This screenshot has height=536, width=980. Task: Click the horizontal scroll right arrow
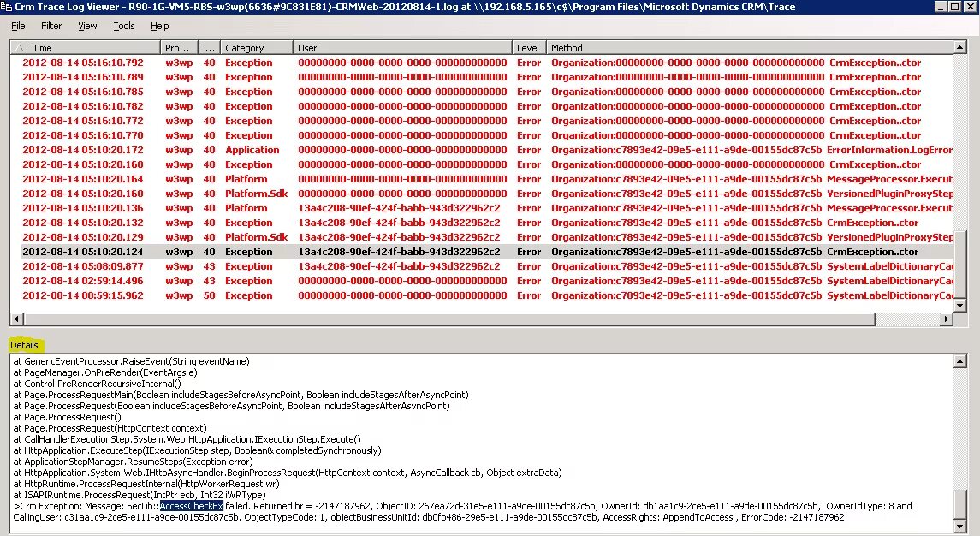tap(947, 319)
